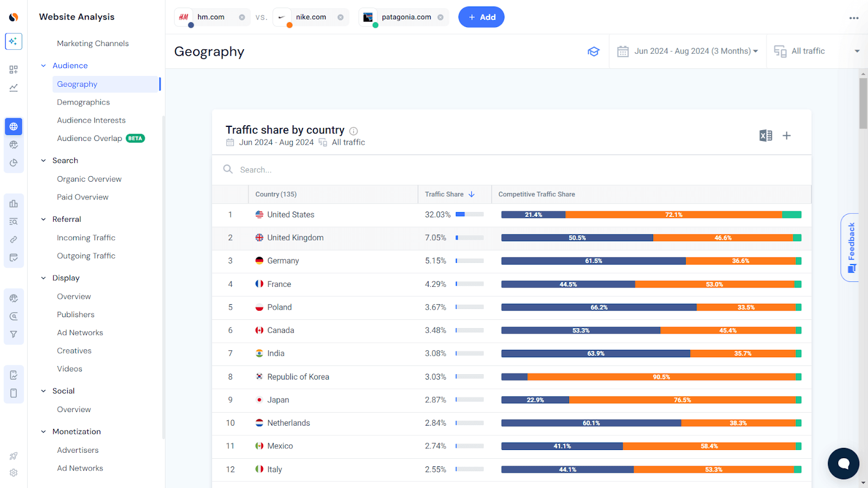Collapse the Monetization section

tap(43, 432)
